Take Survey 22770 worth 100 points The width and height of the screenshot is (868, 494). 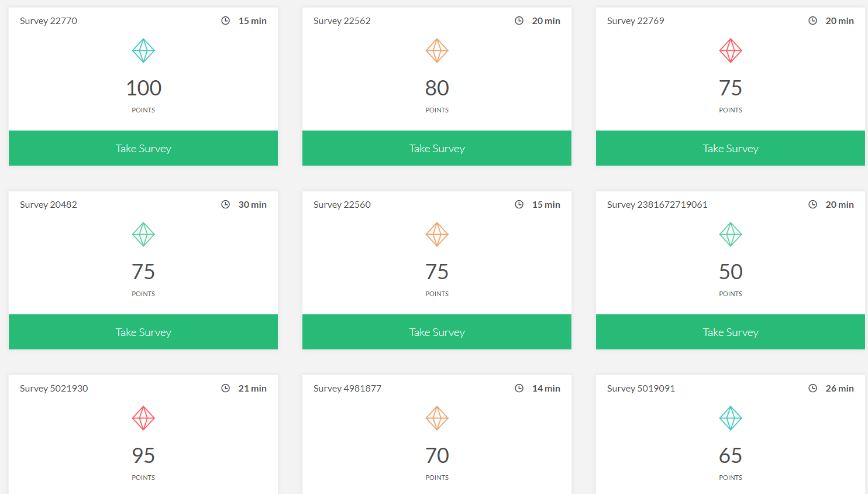point(143,148)
